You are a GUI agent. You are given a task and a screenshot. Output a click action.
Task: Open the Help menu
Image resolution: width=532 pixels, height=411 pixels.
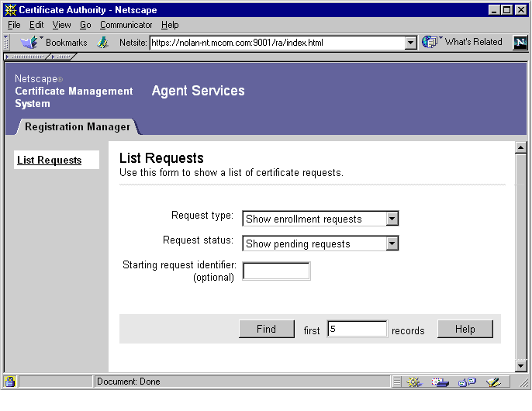point(170,25)
